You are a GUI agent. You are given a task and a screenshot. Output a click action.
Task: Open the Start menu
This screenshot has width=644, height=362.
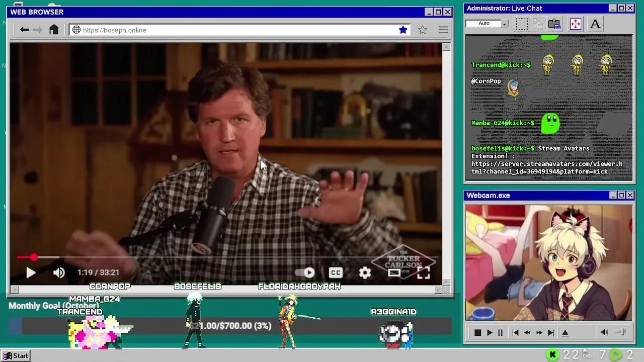tap(16, 356)
